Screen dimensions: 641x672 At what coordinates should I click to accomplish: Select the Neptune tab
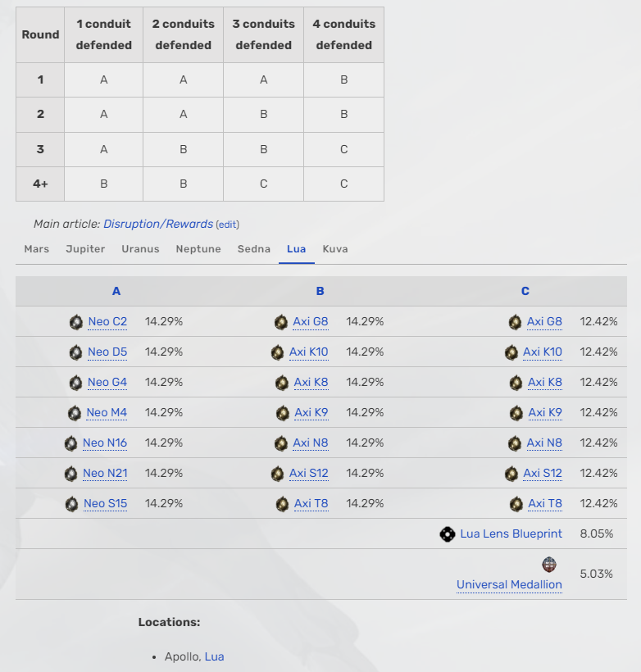click(x=198, y=249)
